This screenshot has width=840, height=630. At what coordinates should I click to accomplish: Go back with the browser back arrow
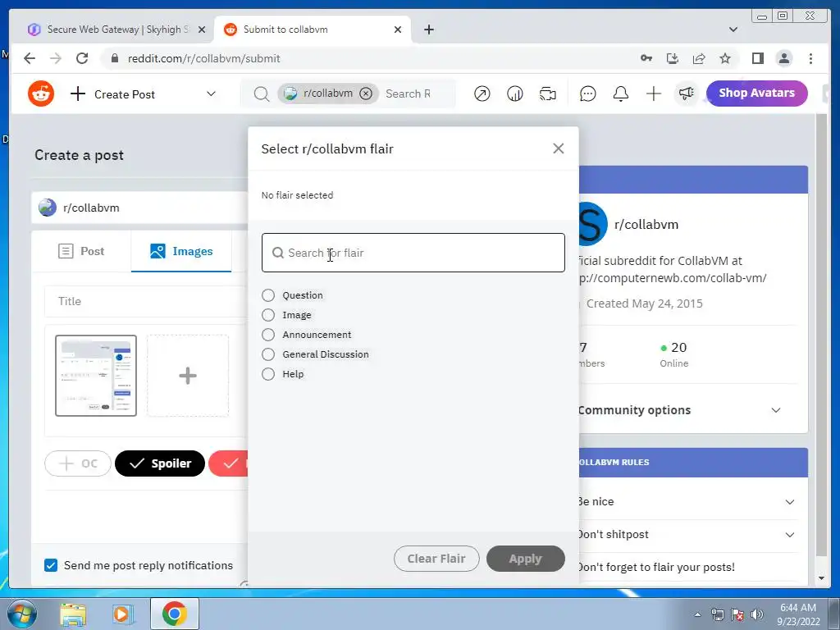pos(30,58)
